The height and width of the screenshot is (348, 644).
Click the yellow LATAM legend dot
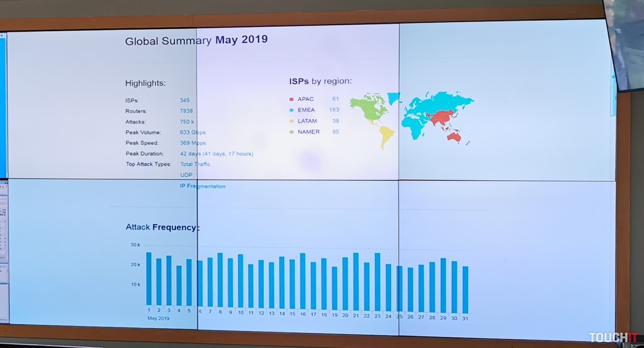point(291,121)
